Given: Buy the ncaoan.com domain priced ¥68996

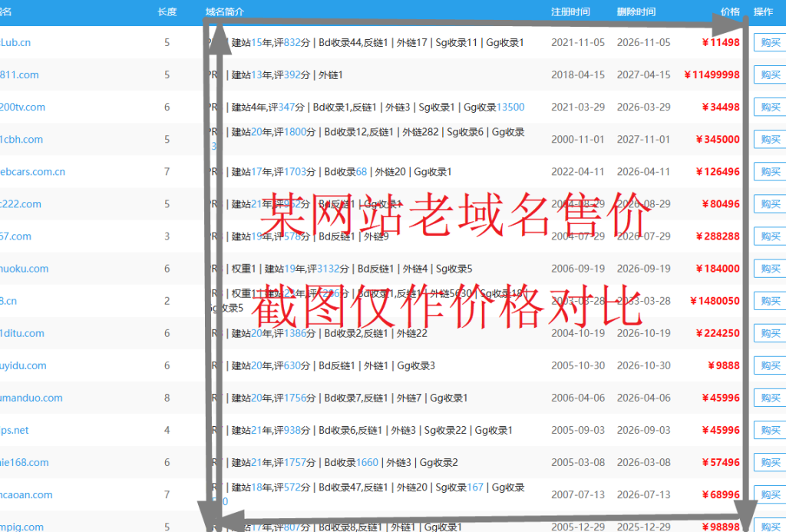Looking at the screenshot, I should pos(770,494).
